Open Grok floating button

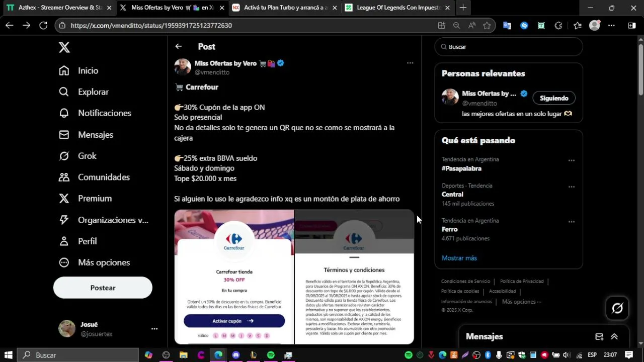coord(617,308)
